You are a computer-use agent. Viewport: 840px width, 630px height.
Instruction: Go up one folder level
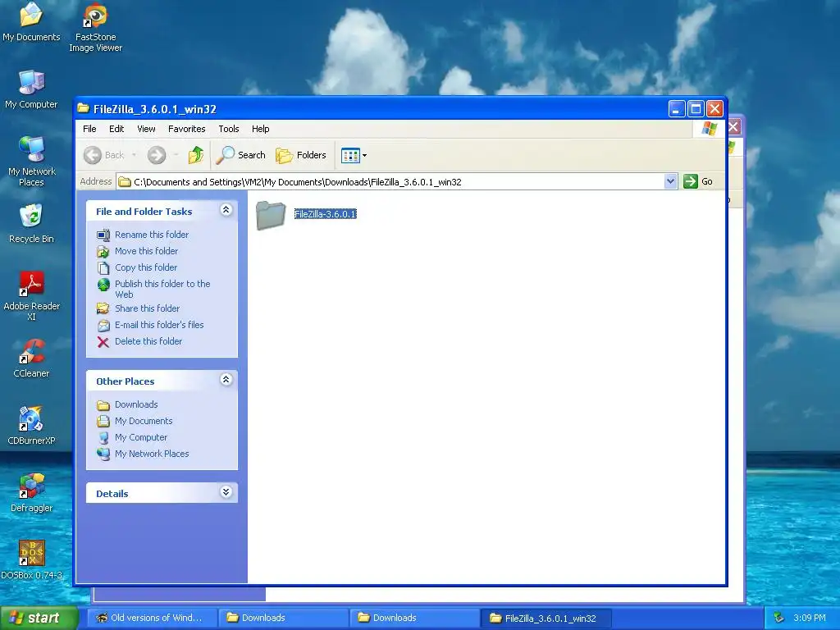196,155
